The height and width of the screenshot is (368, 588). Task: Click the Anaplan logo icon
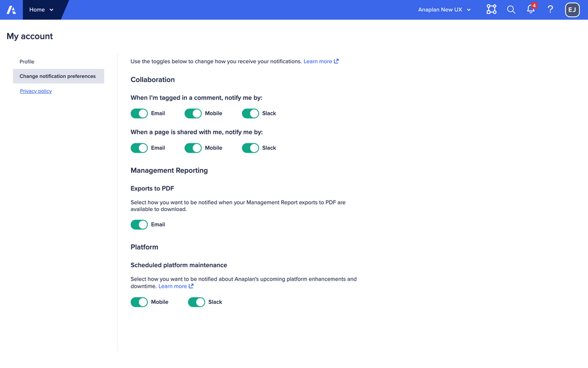[x=11, y=9]
